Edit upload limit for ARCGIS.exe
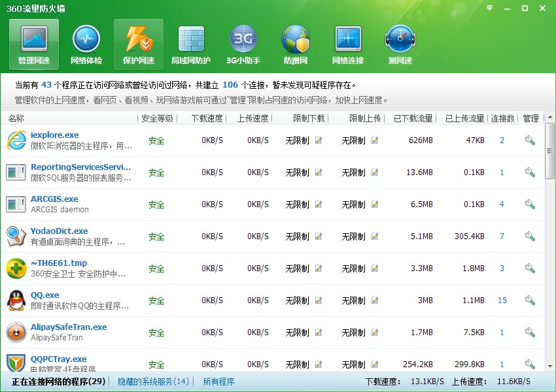This screenshot has height=392, width=556. 374,204
